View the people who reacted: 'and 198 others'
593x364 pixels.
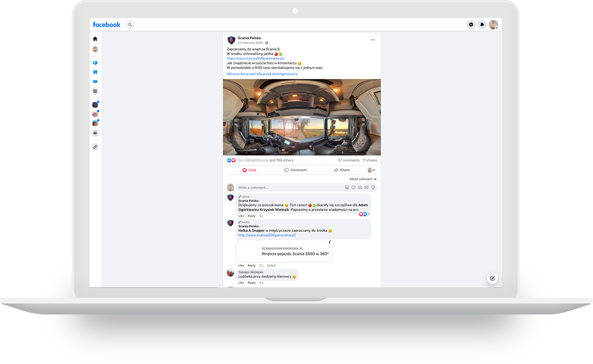(x=281, y=160)
